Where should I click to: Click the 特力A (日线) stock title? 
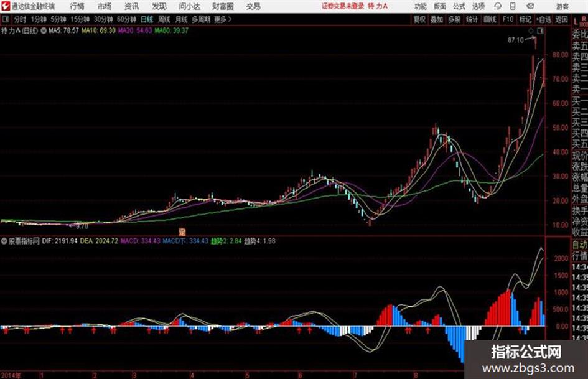pos(19,30)
